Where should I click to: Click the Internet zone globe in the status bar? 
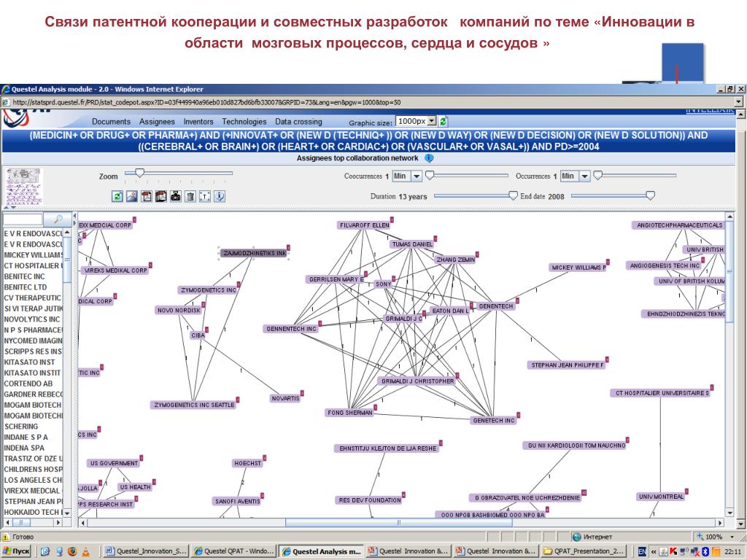coord(576,537)
